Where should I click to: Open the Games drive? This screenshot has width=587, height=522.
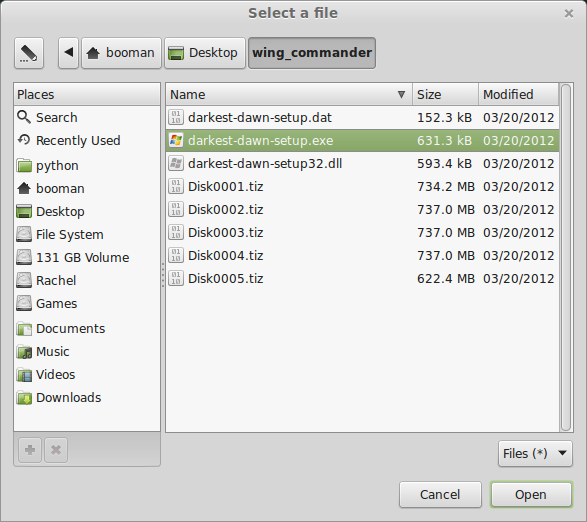[87, 303]
